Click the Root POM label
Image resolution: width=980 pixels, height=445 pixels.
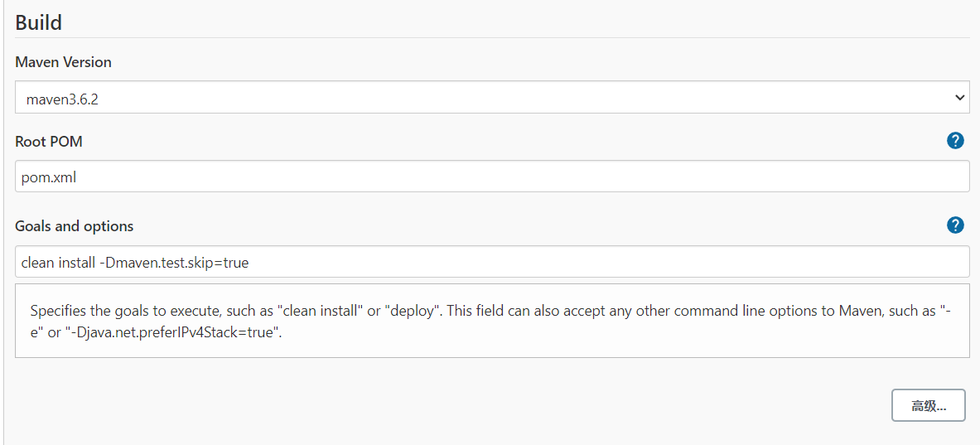tap(49, 142)
